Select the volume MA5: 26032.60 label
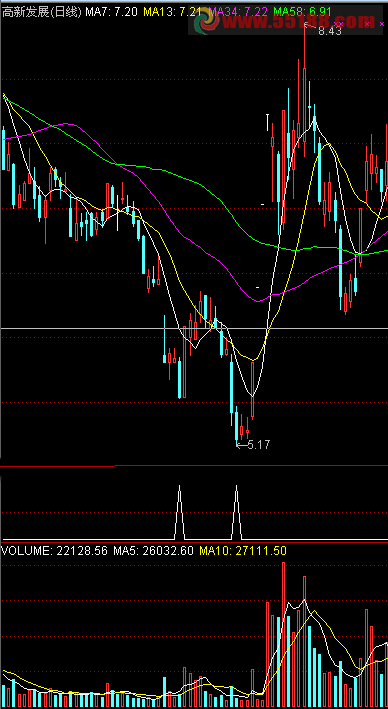This screenshot has width=388, height=709. point(153,551)
